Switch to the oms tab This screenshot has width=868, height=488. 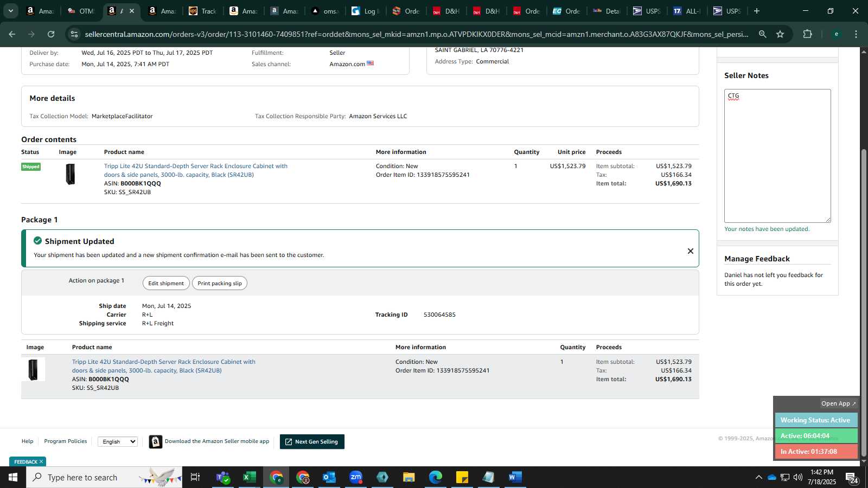click(325, 11)
